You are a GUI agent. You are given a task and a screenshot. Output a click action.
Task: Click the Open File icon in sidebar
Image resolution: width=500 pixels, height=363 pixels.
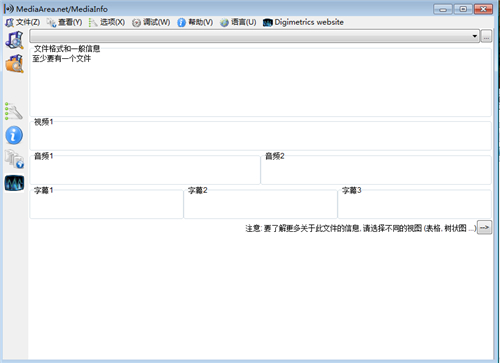[x=14, y=40]
